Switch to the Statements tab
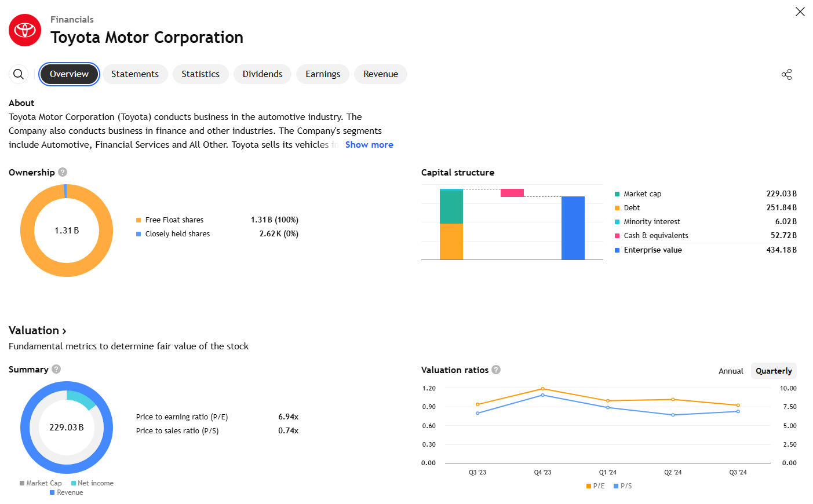 (135, 74)
